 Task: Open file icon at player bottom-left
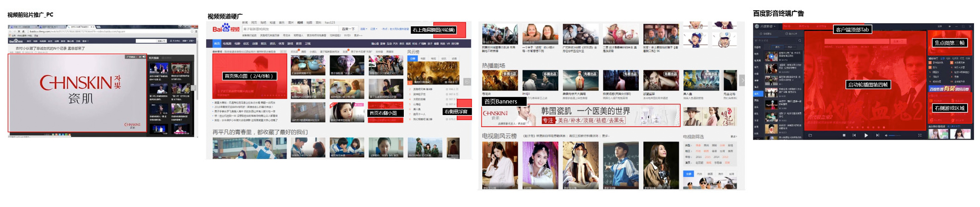[810, 135]
